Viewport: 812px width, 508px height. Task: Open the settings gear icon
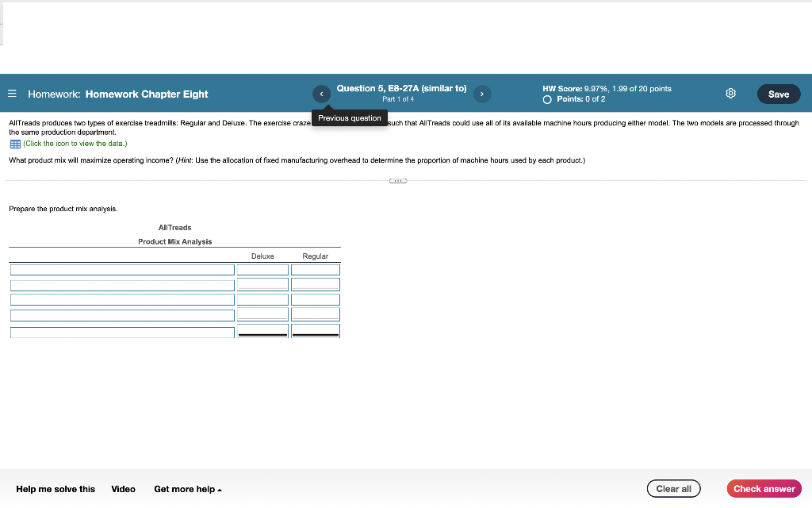(730, 94)
